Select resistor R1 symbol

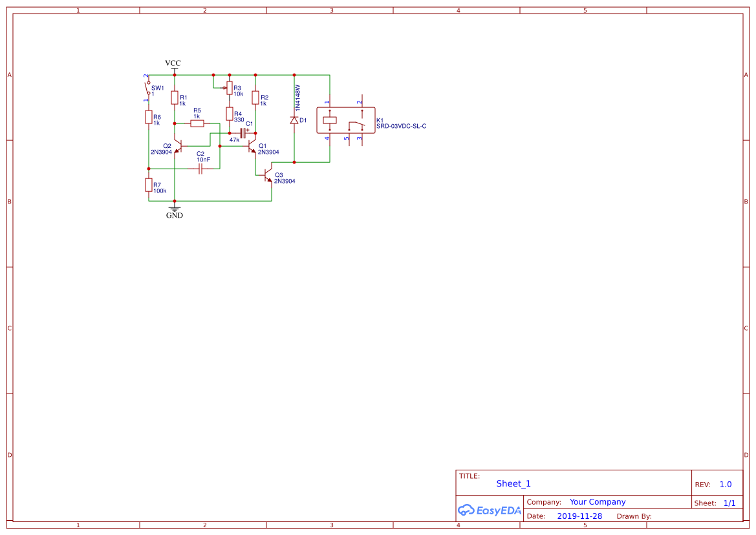click(175, 98)
